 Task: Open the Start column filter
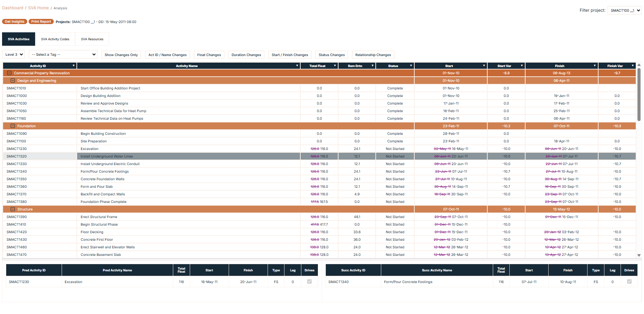[x=484, y=66]
